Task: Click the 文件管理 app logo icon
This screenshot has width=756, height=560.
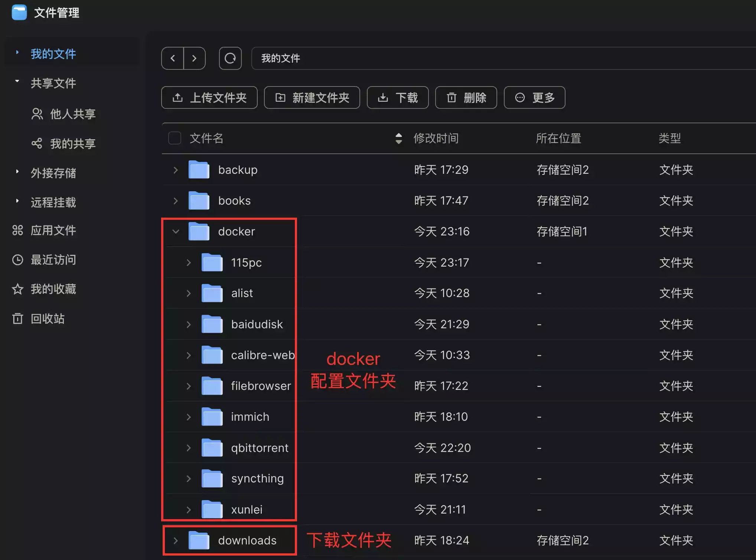Action: point(19,12)
